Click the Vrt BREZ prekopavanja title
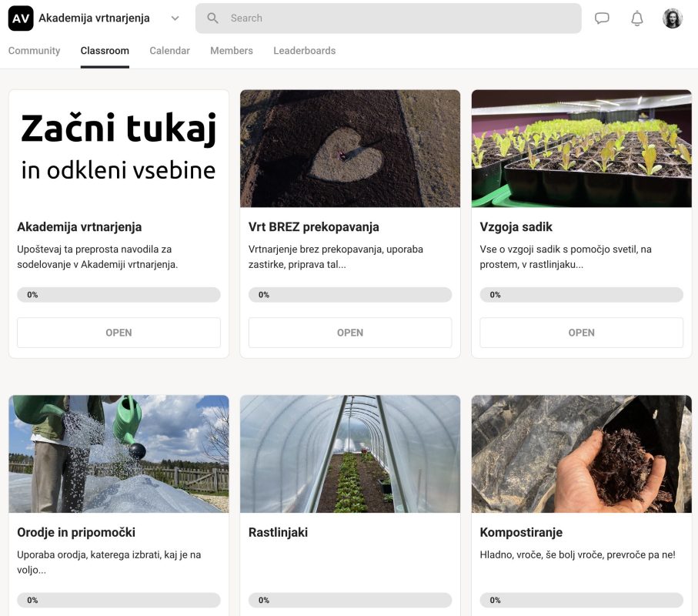The height and width of the screenshot is (616, 698). tap(314, 227)
